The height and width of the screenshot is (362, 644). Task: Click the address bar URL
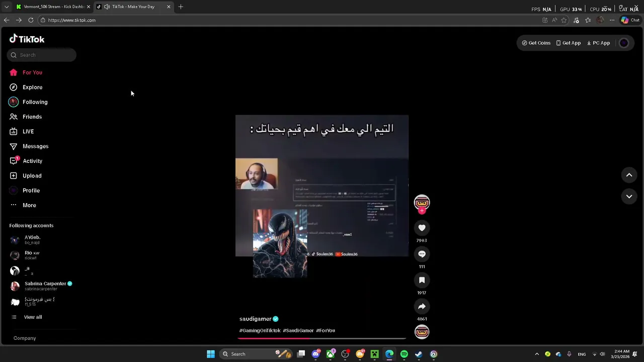(72, 20)
